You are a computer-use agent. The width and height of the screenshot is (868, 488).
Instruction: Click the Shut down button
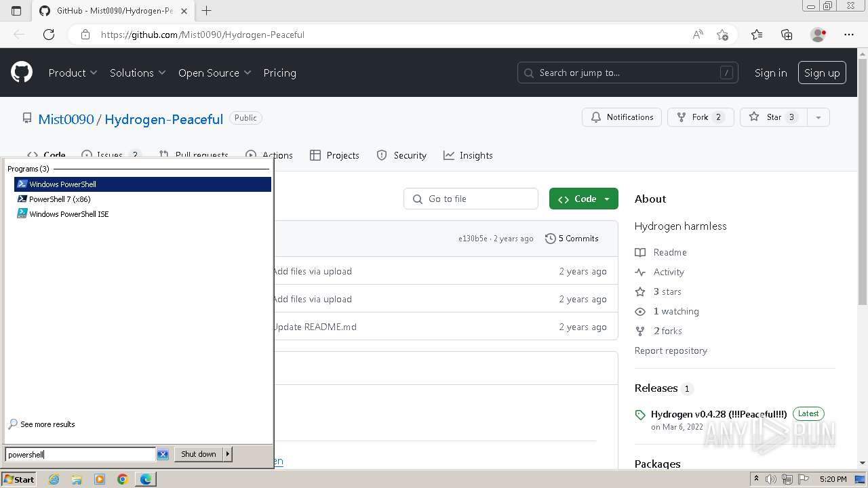click(x=199, y=454)
